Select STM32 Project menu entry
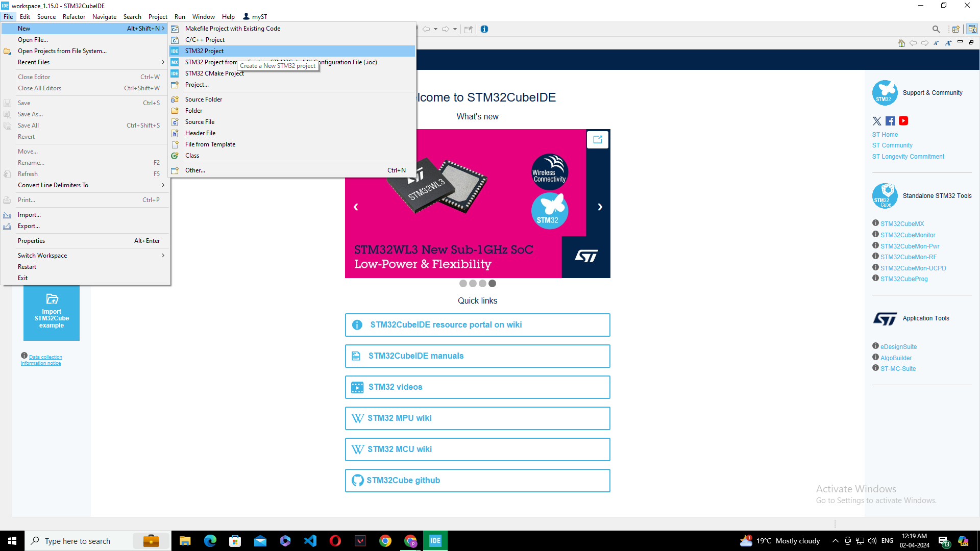 205,51
